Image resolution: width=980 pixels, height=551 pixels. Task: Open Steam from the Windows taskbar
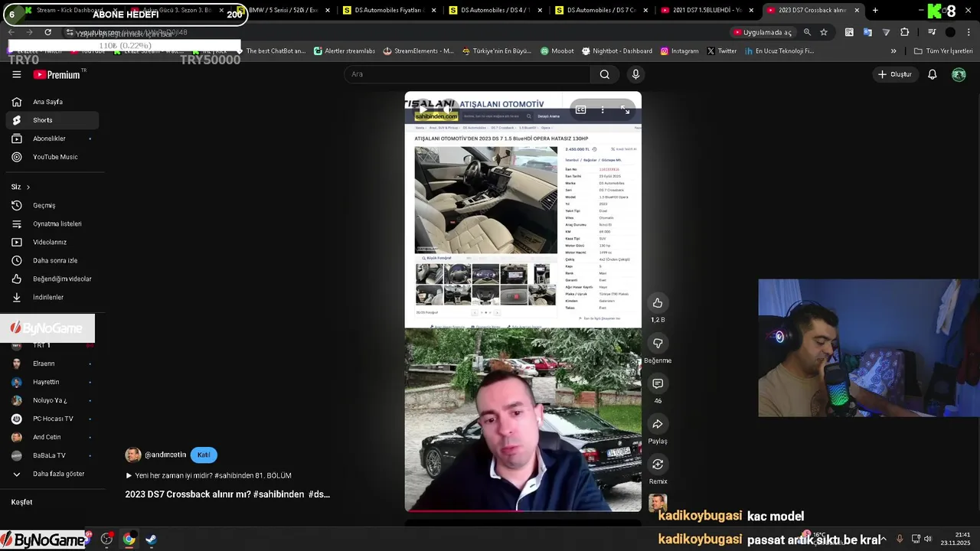151,540
